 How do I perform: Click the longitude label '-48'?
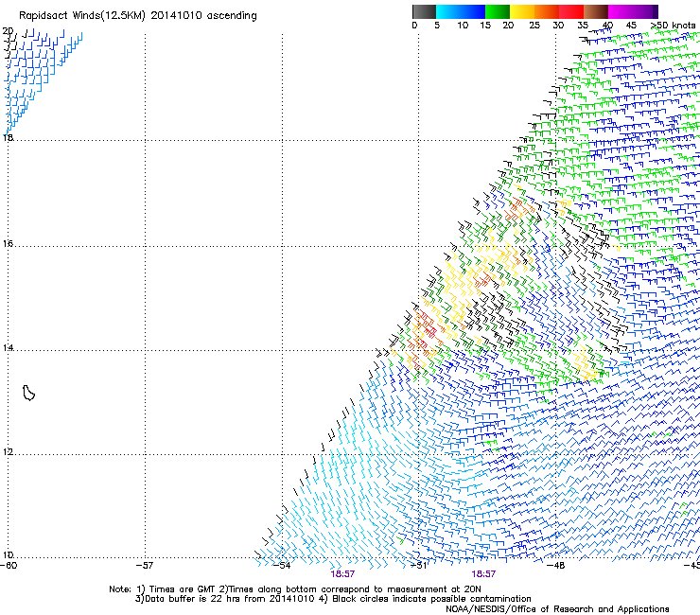pyautogui.click(x=556, y=566)
